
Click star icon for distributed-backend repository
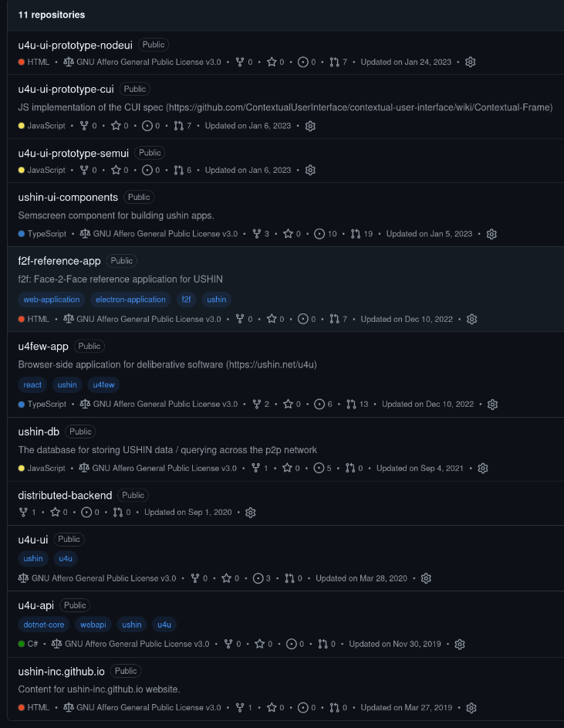tap(55, 512)
